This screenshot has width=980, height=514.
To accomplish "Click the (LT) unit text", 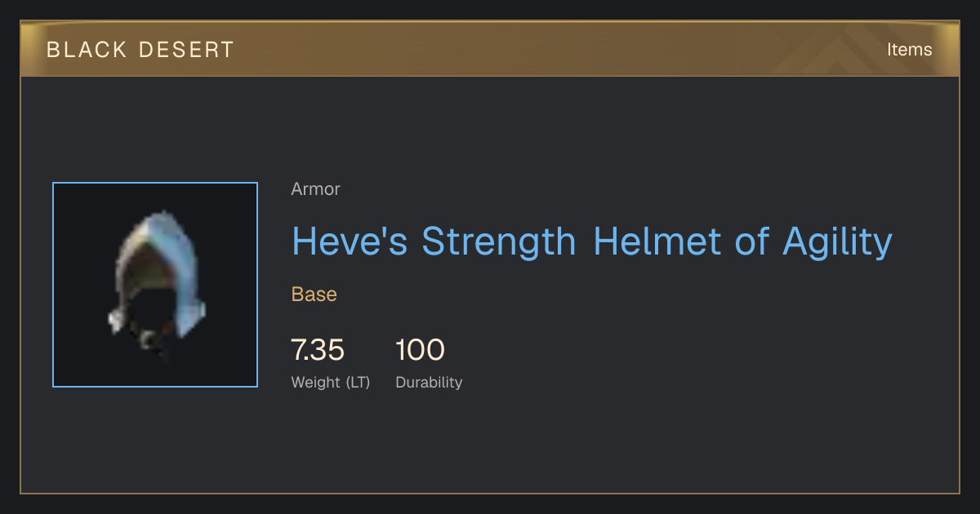I will pos(358,383).
